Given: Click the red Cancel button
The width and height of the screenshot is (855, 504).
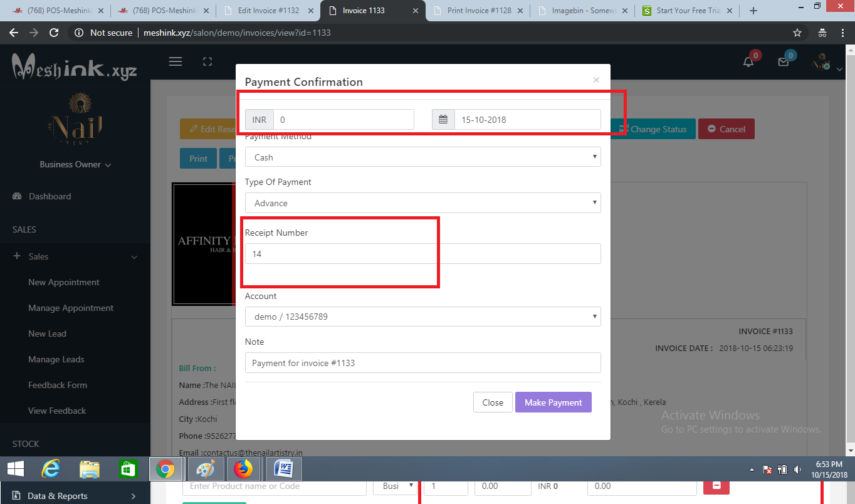Looking at the screenshot, I should [x=726, y=129].
